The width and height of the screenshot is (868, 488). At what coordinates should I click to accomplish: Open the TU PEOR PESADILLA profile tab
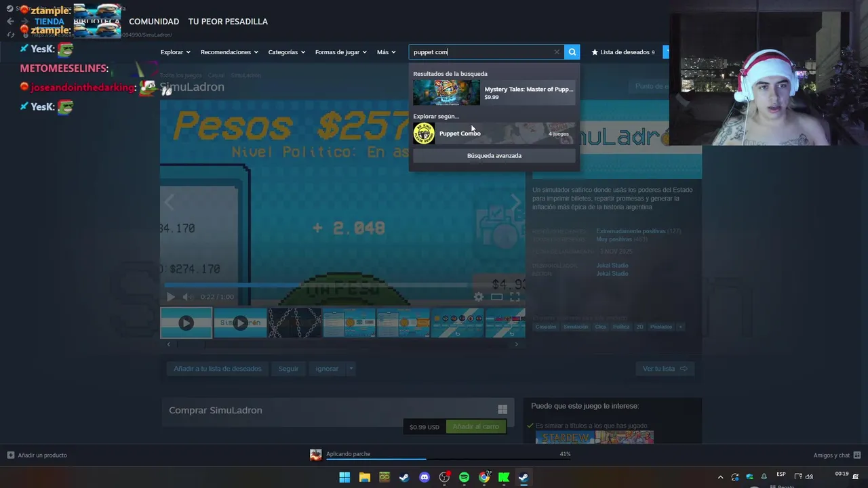[228, 22]
